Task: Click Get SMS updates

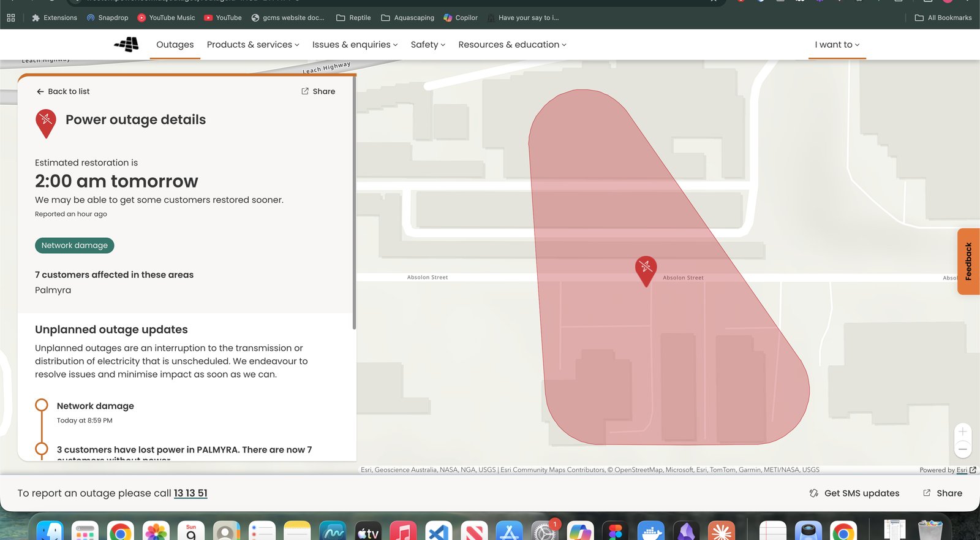Action: tap(854, 493)
